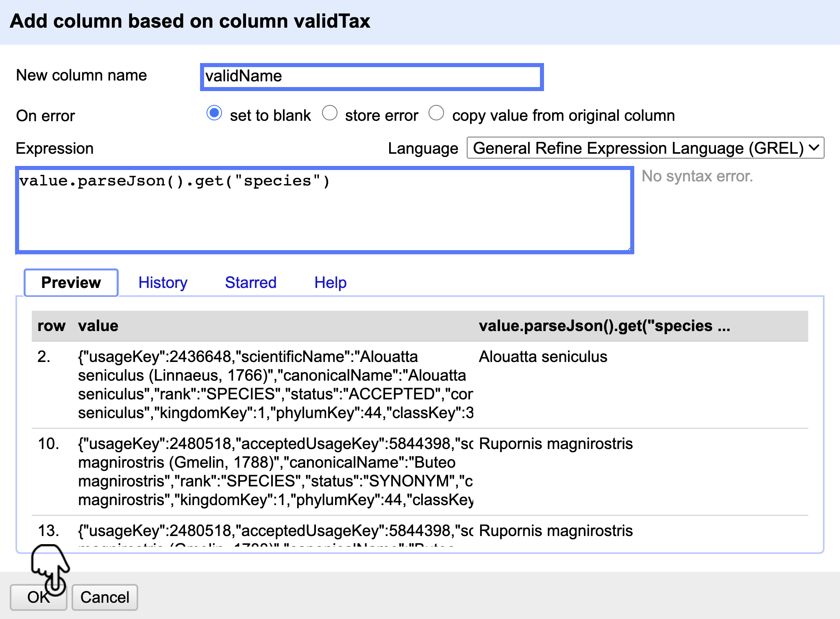Click row 10 Rupornis magnirostris result
Image resolution: width=840 pixels, height=619 pixels.
555,444
